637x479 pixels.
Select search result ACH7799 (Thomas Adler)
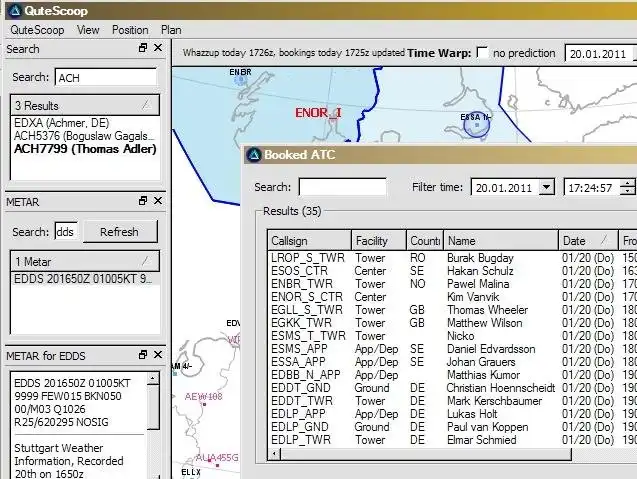tap(85, 149)
